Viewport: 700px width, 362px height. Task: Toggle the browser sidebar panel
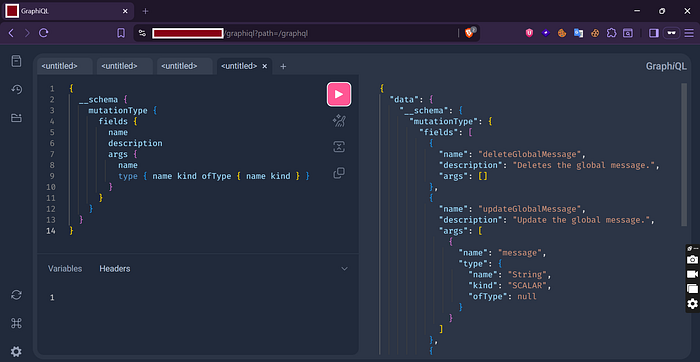pyautogui.click(x=654, y=33)
